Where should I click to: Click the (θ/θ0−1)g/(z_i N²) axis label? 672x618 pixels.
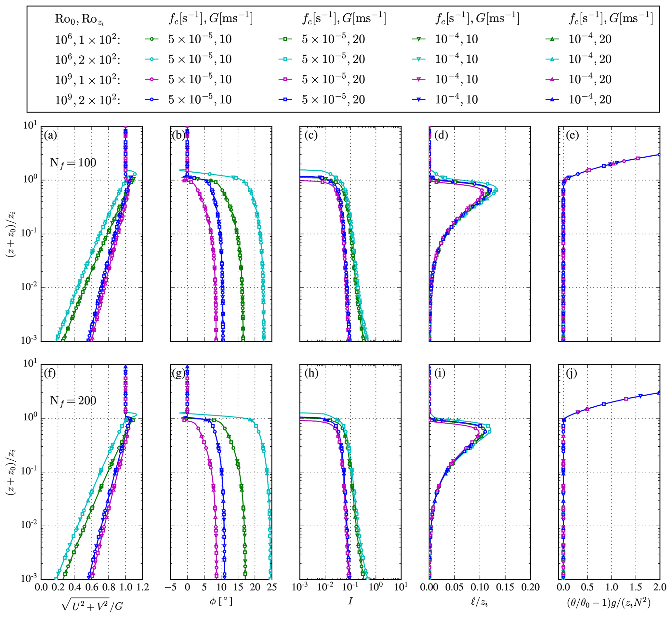[609, 603]
